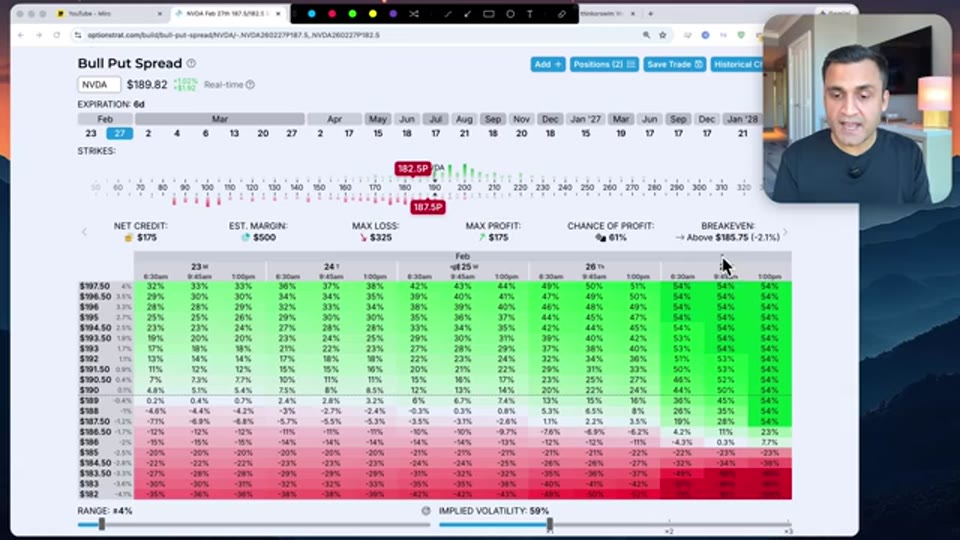Click the $186.50 price row label
This screenshot has height=540, width=960.
[94, 432]
